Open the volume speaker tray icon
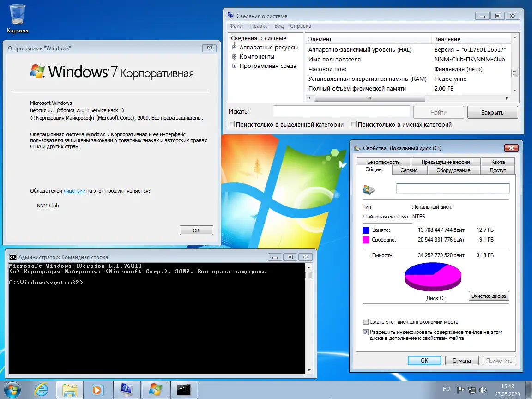532x399 pixels. (483, 390)
